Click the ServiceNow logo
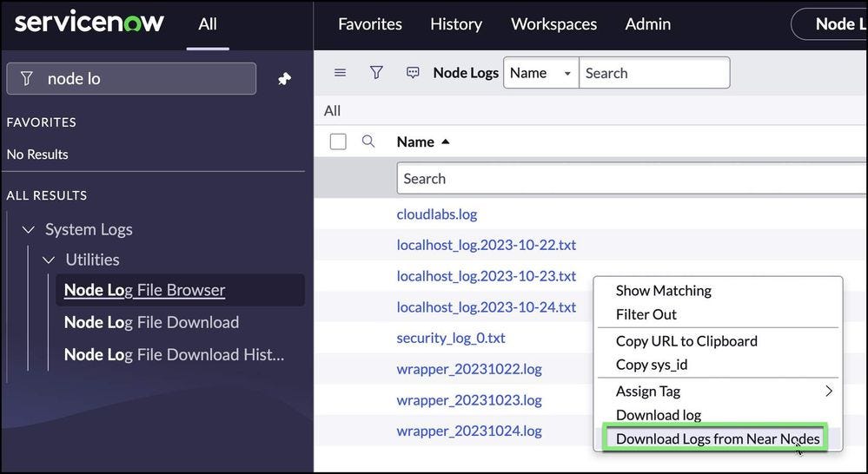 tap(89, 22)
